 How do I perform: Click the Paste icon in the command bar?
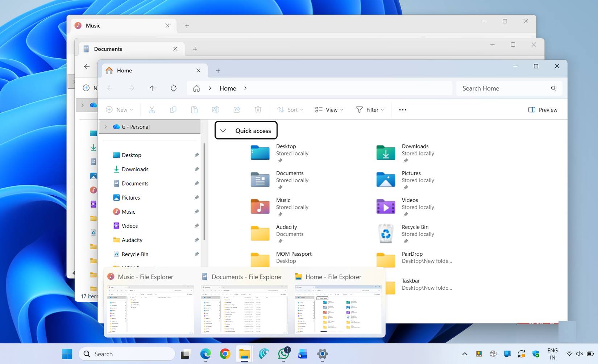click(x=194, y=109)
